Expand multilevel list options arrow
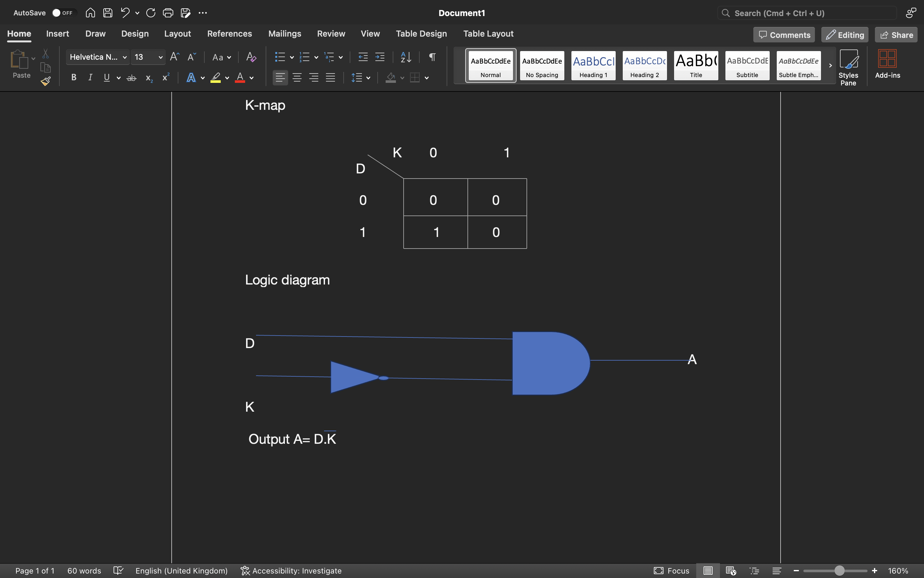Screen dimensions: 924x578 point(341,57)
